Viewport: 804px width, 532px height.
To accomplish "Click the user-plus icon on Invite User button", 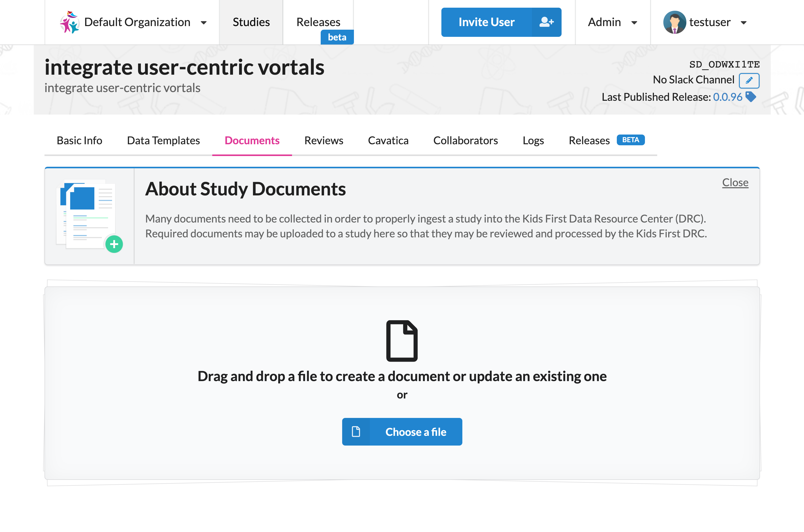I will point(546,22).
